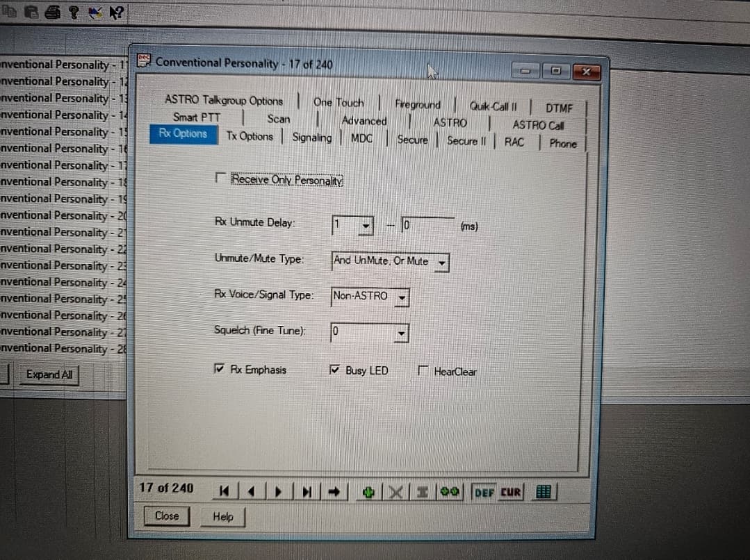
Task: Select the Phone tab
Action: coord(563,143)
